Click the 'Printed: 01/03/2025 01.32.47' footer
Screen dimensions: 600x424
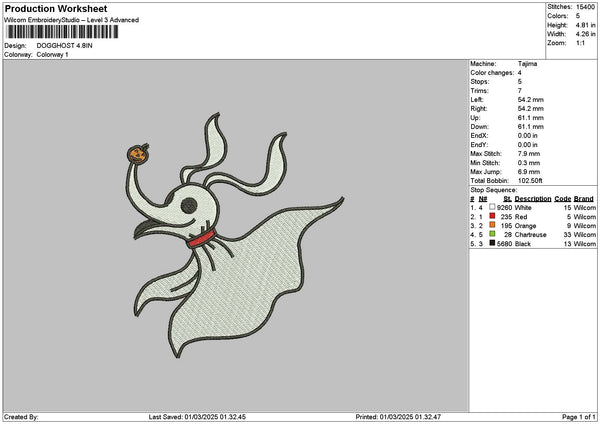pyautogui.click(x=398, y=417)
